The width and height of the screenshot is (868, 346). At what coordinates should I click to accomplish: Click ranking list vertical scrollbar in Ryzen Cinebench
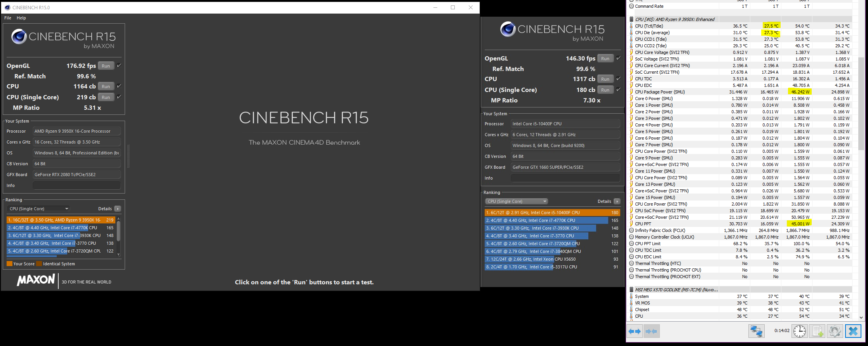[118, 236]
